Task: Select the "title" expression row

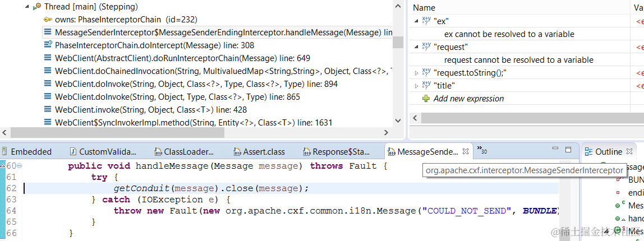Action: [519, 86]
